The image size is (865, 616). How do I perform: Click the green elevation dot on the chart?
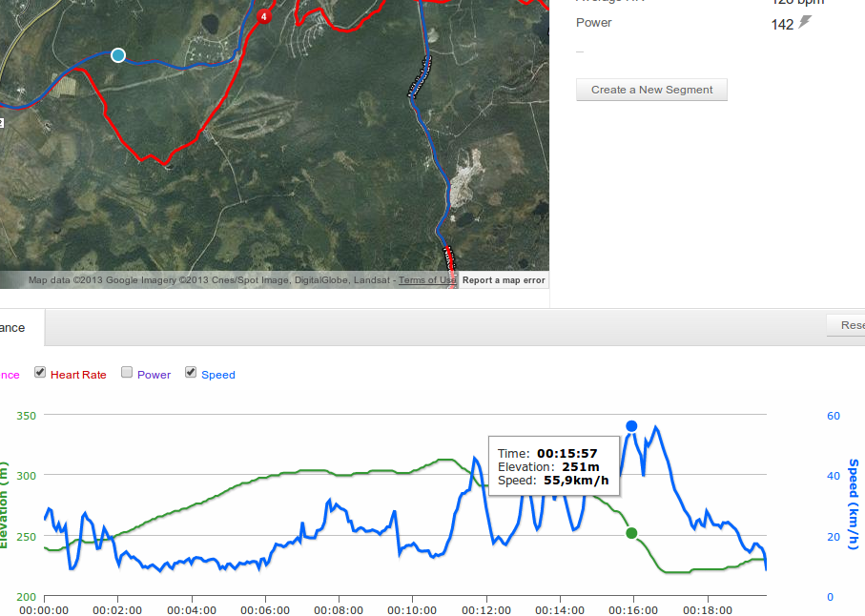click(x=631, y=533)
